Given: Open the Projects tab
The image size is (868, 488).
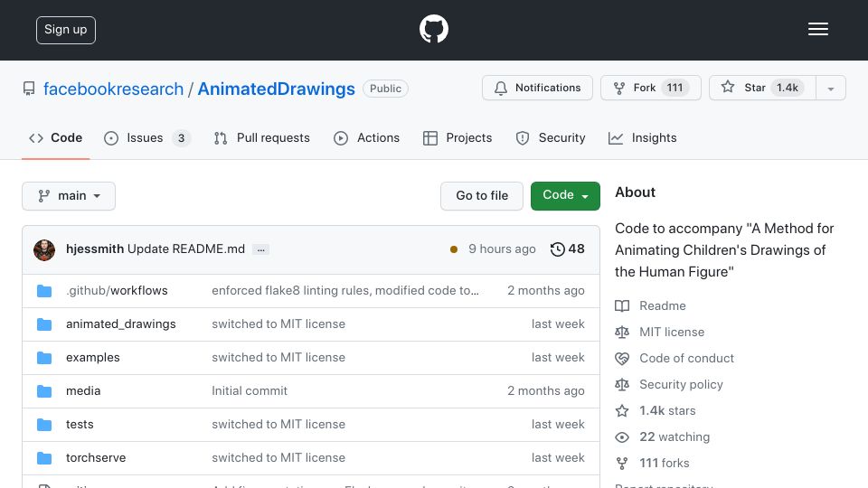Looking at the screenshot, I should tap(458, 137).
